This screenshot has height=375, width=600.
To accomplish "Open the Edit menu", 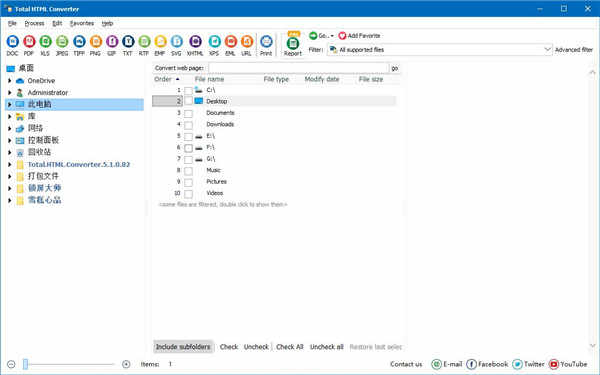I will [57, 23].
